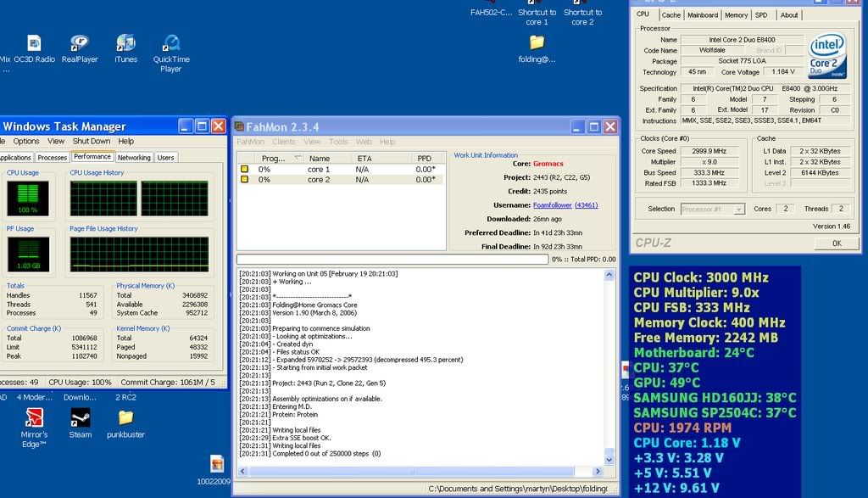Click the FahMon log scroll down arrow
The image size is (868, 498).
[x=609, y=460]
